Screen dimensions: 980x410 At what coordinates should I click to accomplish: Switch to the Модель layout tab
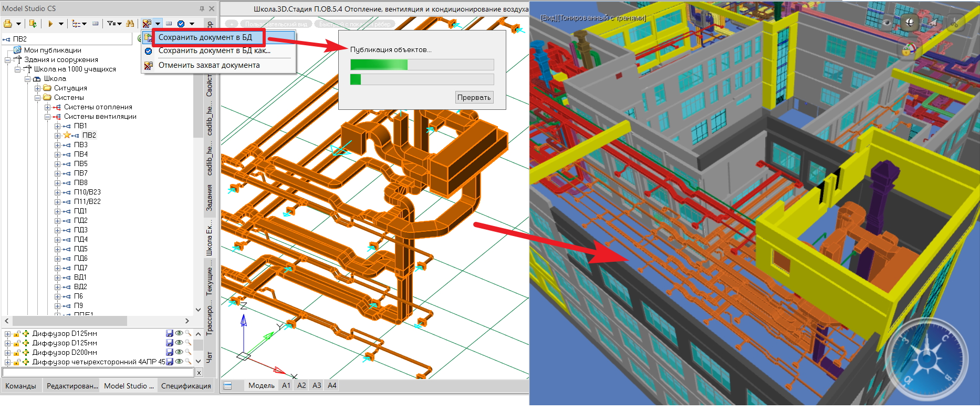click(262, 385)
